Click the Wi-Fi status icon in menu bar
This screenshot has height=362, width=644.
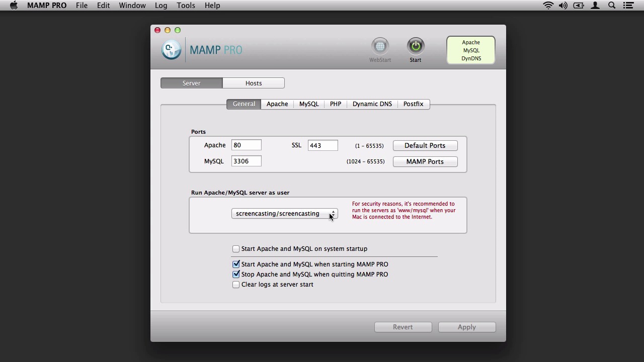point(548,6)
